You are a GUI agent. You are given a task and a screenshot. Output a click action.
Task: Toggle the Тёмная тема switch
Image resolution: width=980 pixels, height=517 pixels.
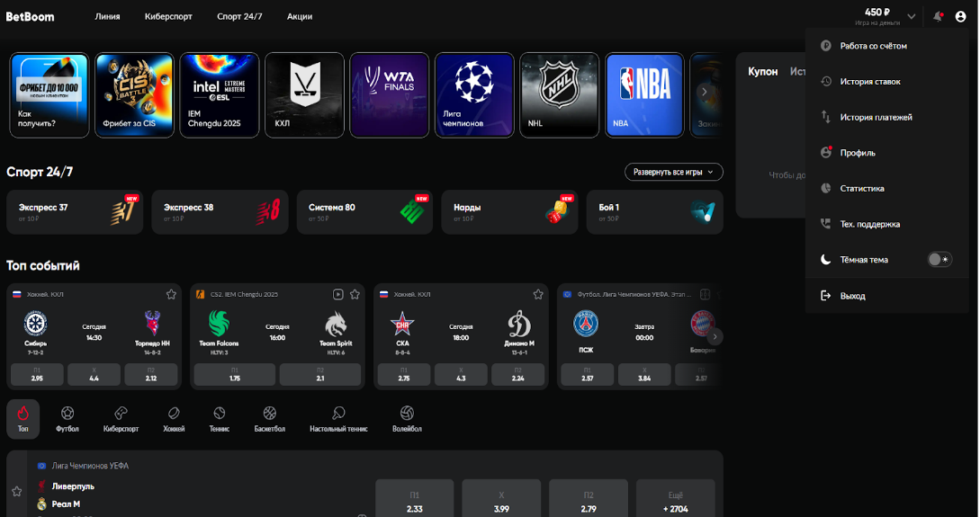point(940,260)
